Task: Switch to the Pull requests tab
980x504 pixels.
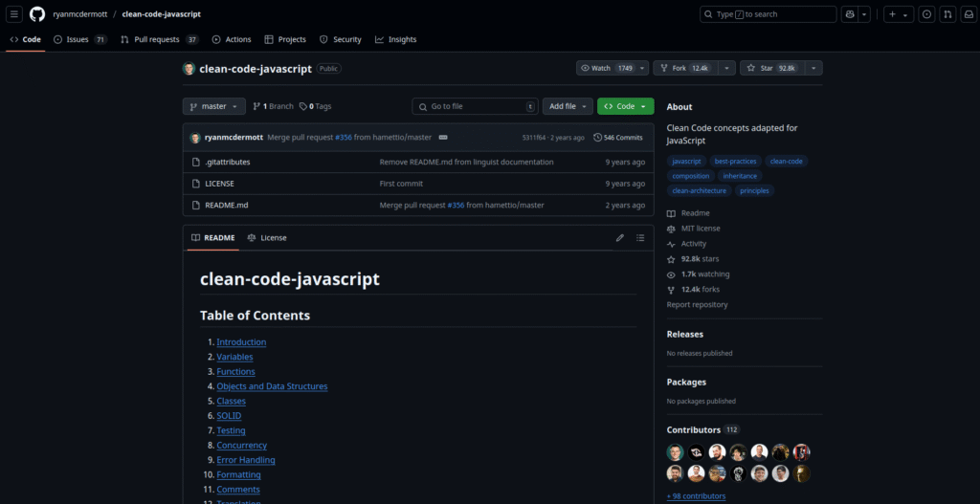Action: click(160, 39)
